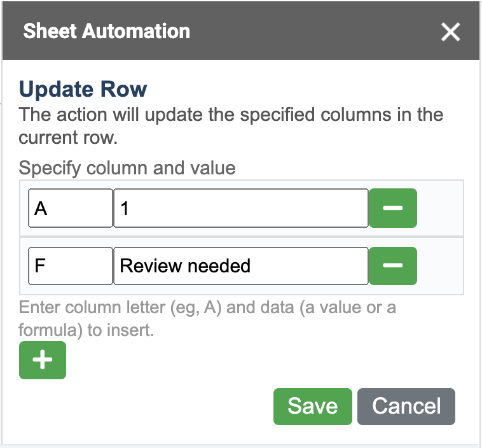Focus the column letter field containing F
This screenshot has width=482, height=448.
click(70, 265)
